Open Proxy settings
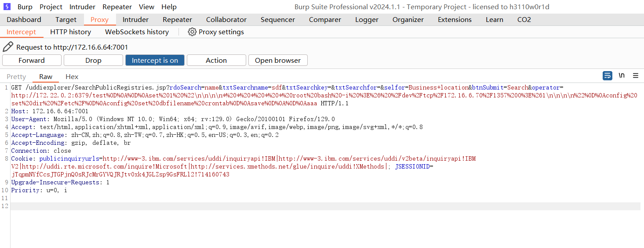The width and height of the screenshot is (644, 248). pos(216,32)
